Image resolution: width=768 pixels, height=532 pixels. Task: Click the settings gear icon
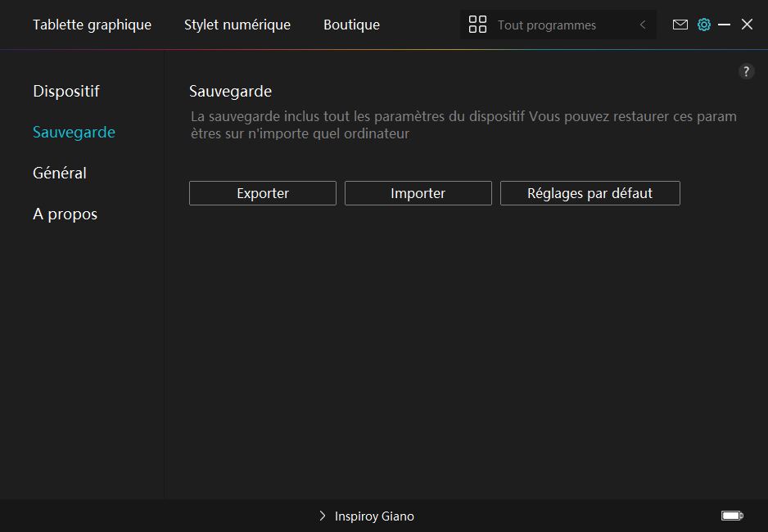(703, 25)
